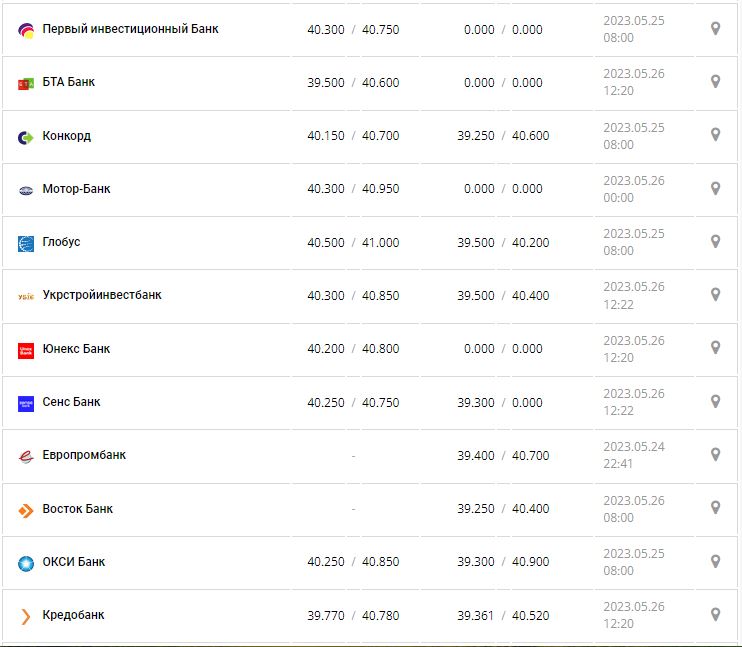Screen dimensions: 742x647
Task: Click the location pin for Конкорд bank
Action: (715, 135)
